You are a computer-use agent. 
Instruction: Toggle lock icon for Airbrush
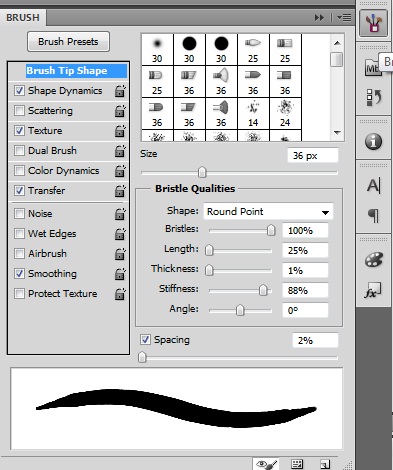click(120, 254)
